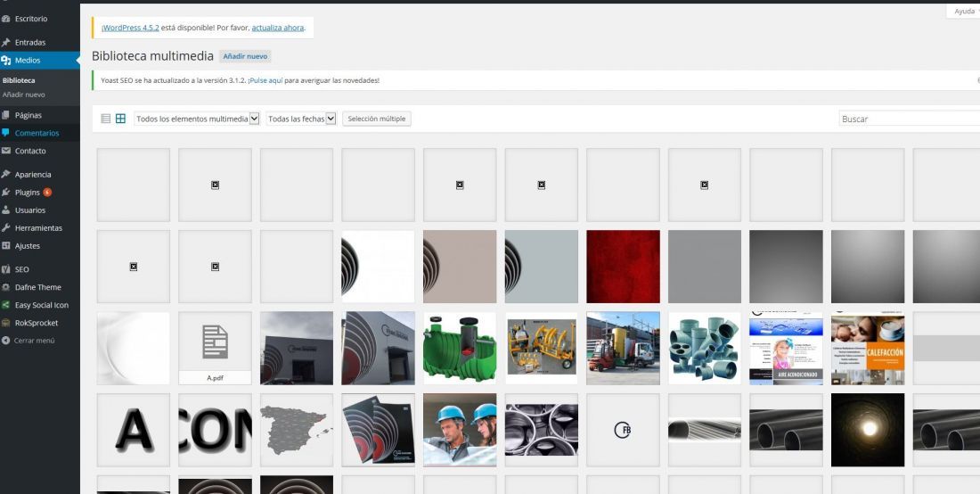Click 'Añadir nuevo' button beside title
The height and width of the screenshot is (494, 980).
245,56
